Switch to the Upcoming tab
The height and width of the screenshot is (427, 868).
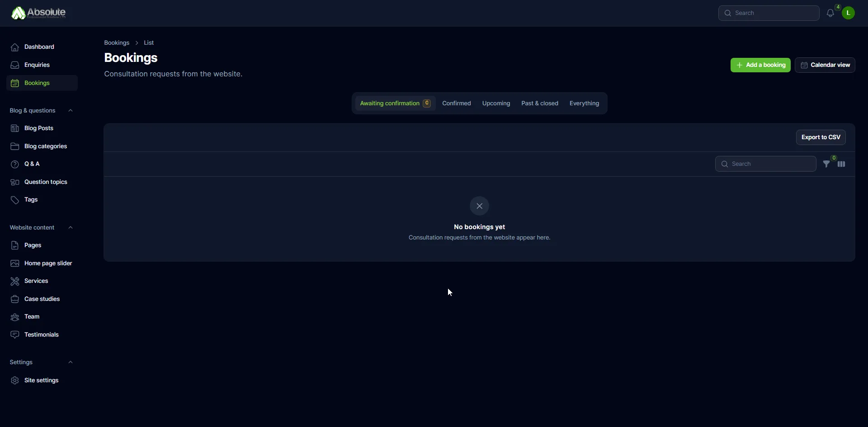(x=496, y=103)
